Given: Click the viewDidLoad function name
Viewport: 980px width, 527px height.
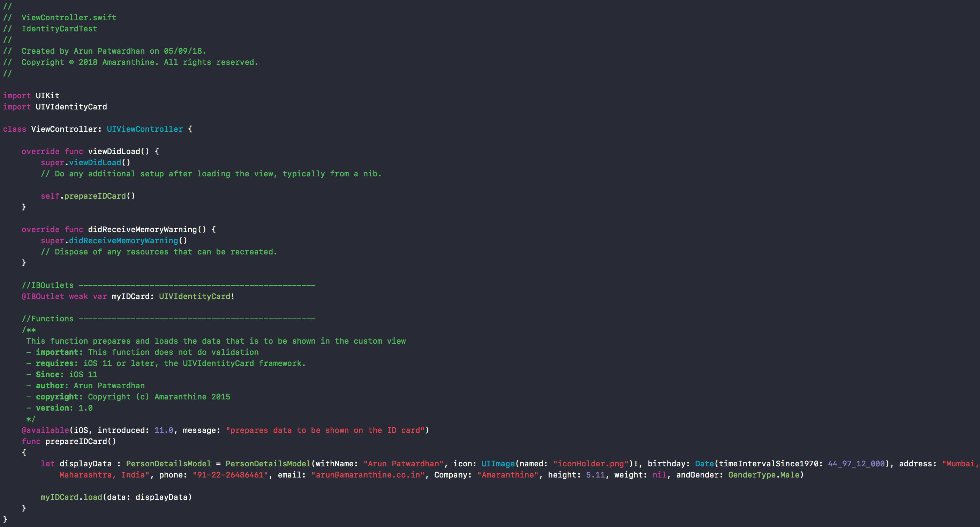Looking at the screenshot, I should coord(114,151).
